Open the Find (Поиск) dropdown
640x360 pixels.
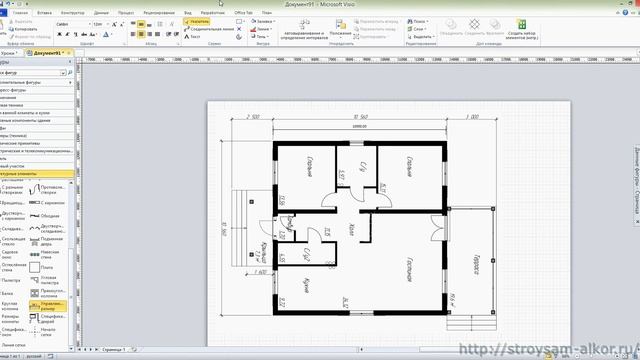(418, 21)
